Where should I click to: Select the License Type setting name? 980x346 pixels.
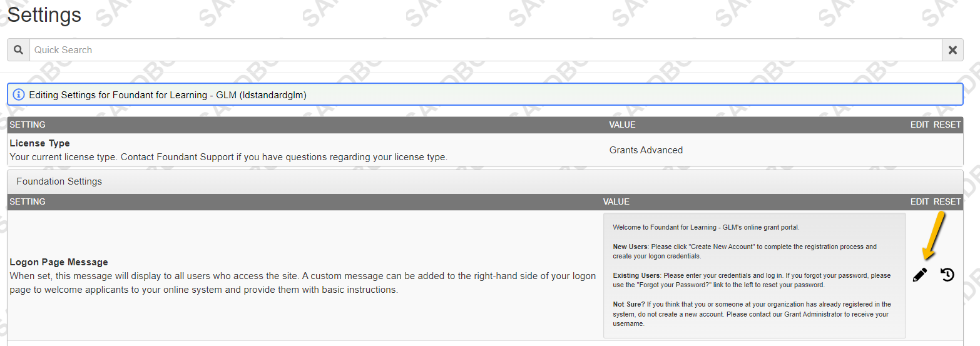coord(40,143)
